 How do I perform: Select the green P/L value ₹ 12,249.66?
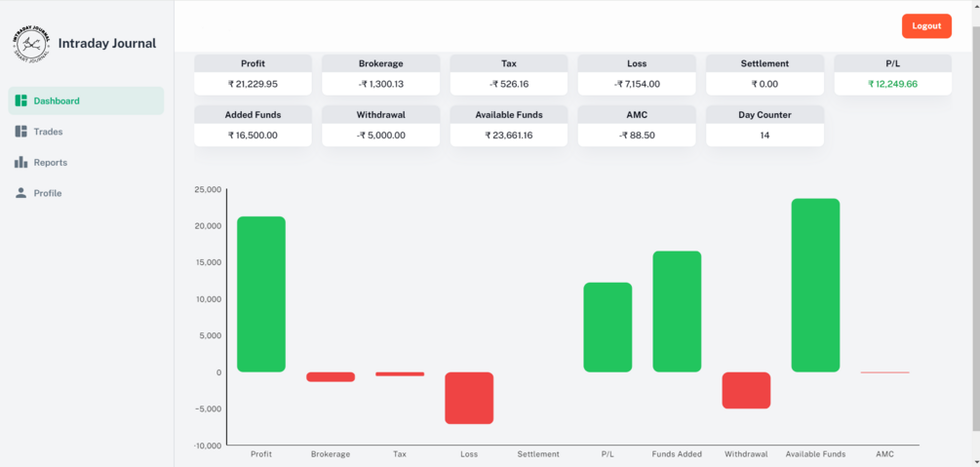[x=892, y=84]
